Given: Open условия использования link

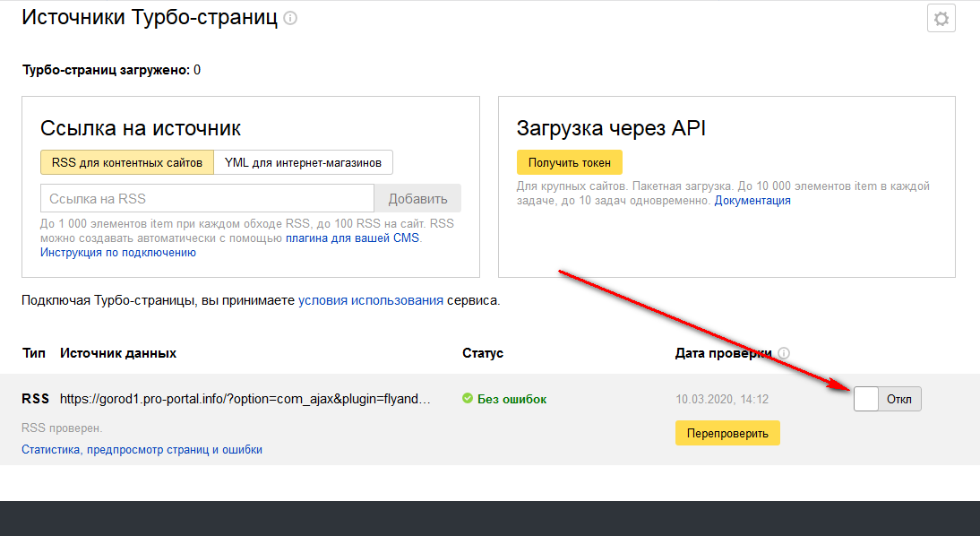Looking at the screenshot, I should (370, 301).
